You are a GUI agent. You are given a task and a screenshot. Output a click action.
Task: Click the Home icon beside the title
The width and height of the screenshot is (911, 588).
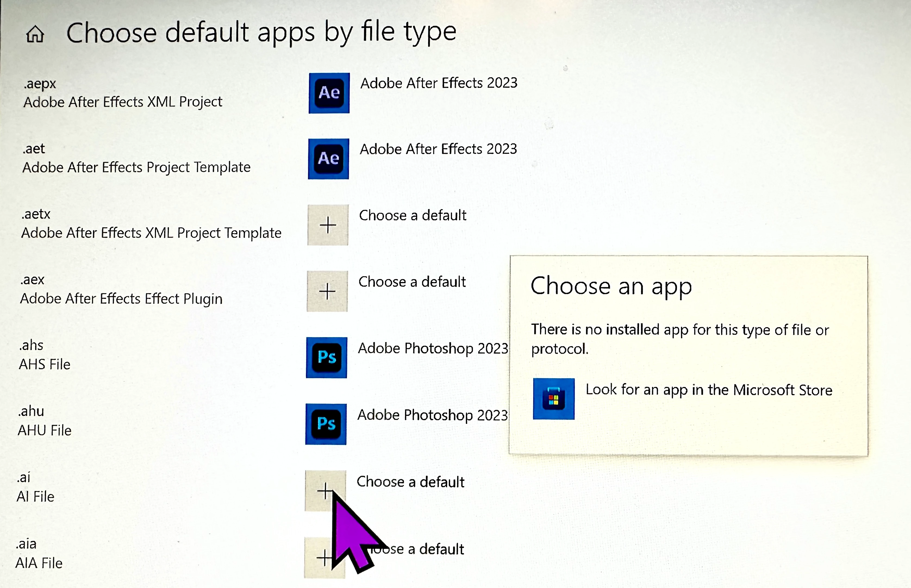click(35, 34)
